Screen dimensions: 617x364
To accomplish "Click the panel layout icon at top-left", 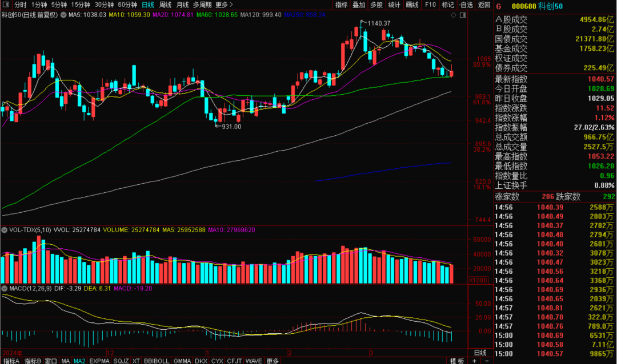I will pyautogui.click(x=6, y=5).
